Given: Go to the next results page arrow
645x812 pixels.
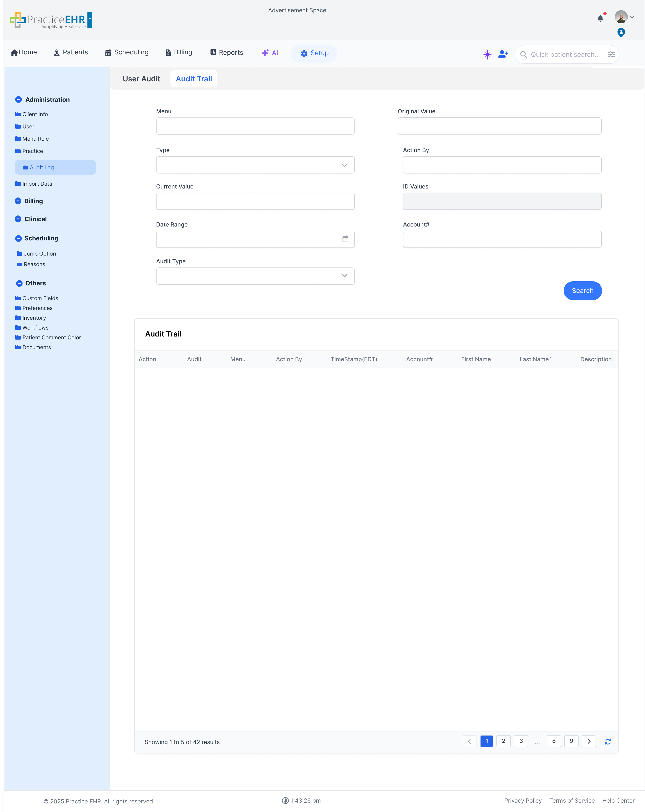Looking at the screenshot, I should click(589, 741).
